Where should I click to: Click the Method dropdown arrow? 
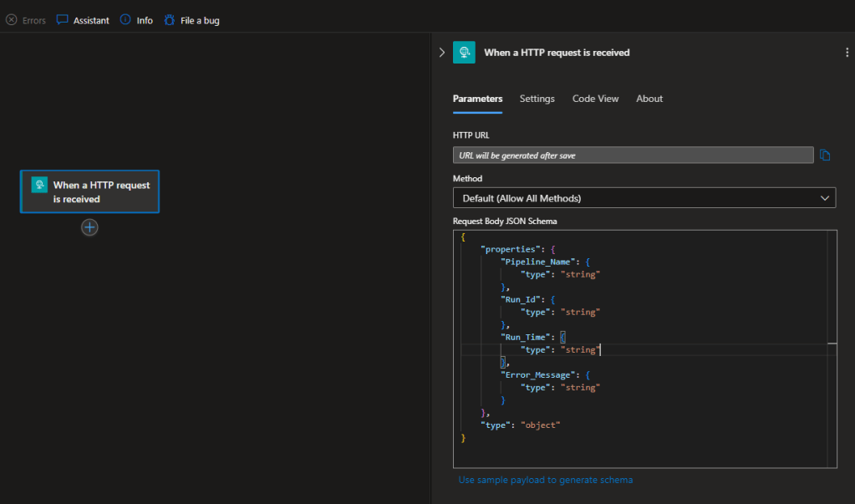[x=825, y=198]
